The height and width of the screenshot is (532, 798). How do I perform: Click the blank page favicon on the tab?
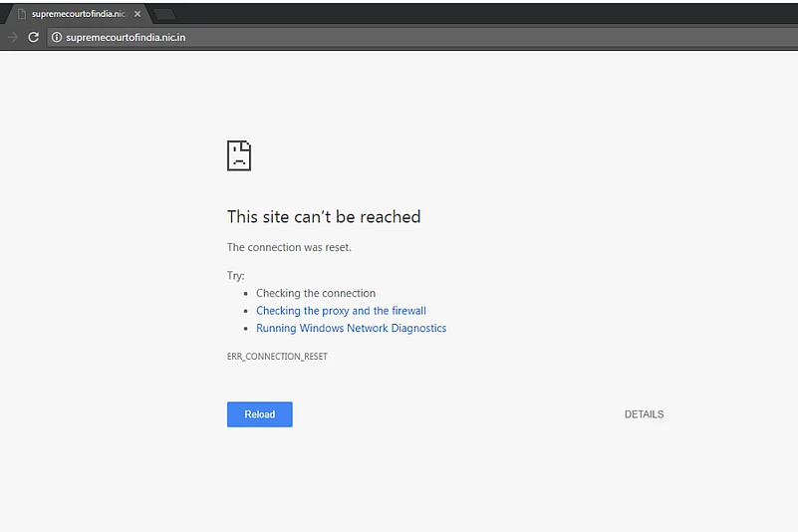[21, 14]
